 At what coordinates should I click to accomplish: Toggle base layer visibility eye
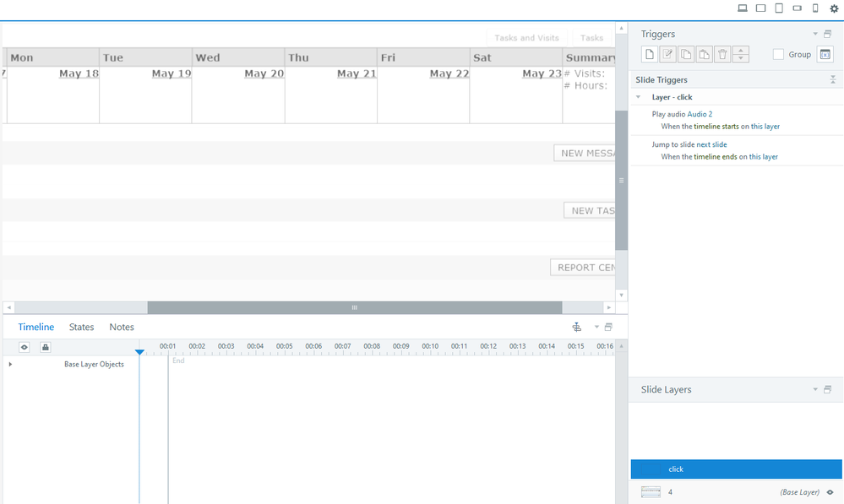830,491
